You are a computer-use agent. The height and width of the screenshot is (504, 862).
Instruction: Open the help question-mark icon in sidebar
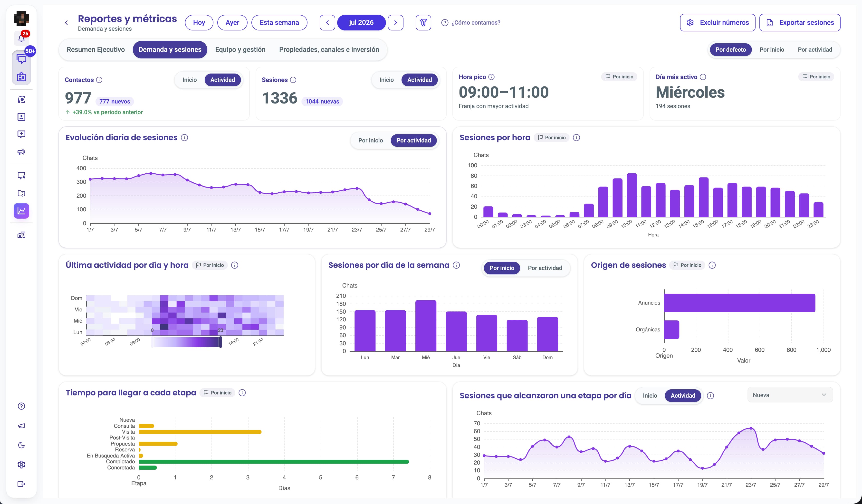point(21,406)
